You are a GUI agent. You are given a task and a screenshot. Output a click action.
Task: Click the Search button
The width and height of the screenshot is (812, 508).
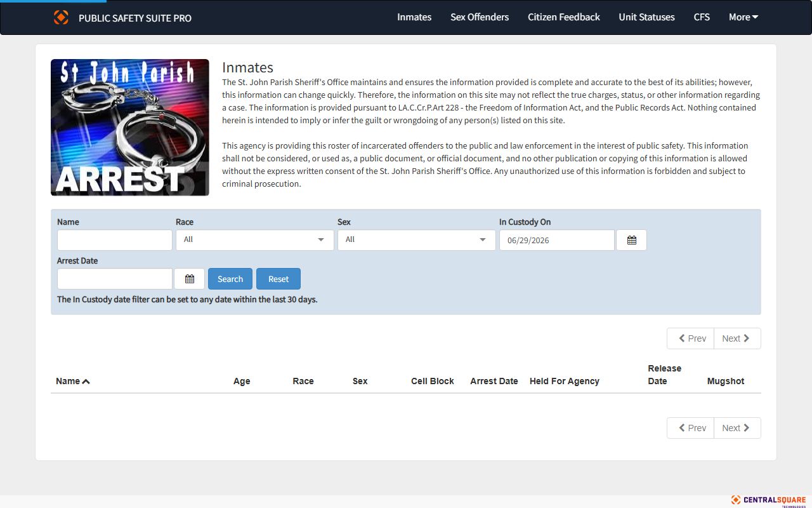point(230,279)
